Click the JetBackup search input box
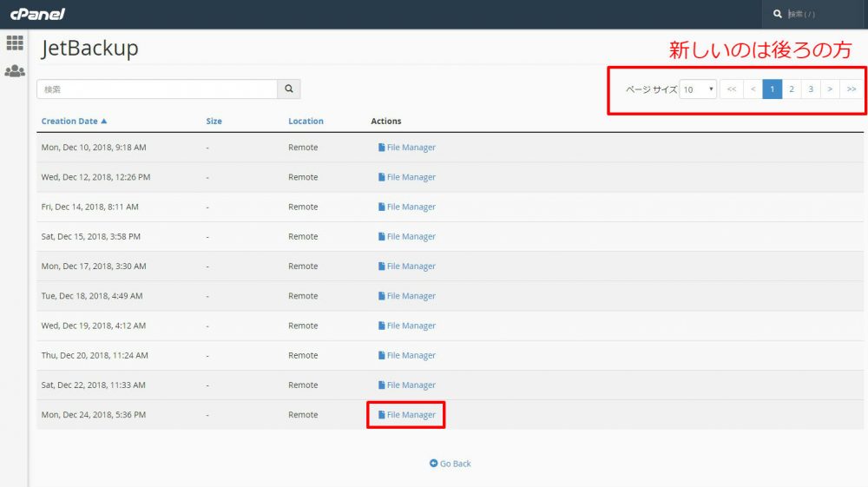The image size is (868, 487). click(x=157, y=89)
